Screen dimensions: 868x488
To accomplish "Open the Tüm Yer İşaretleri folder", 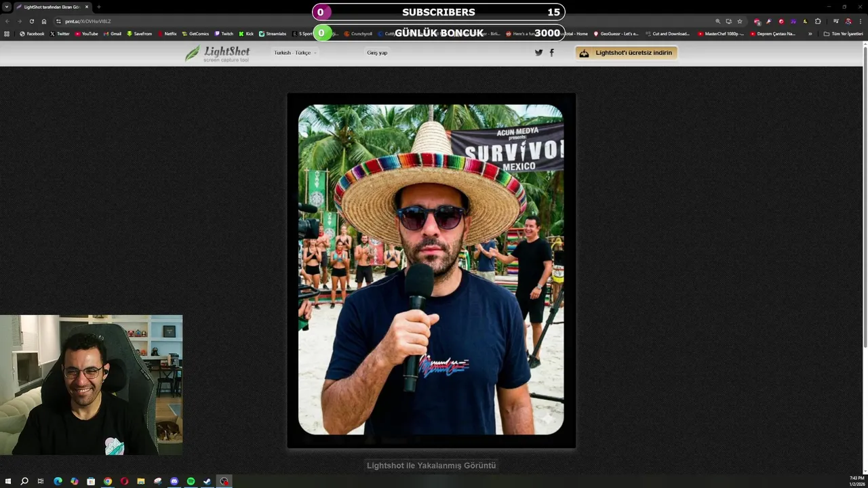I will point(843,33).
